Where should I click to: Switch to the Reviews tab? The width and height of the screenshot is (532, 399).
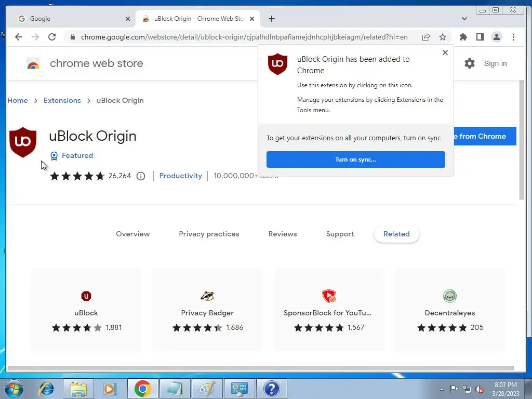[x=283, y=234]
